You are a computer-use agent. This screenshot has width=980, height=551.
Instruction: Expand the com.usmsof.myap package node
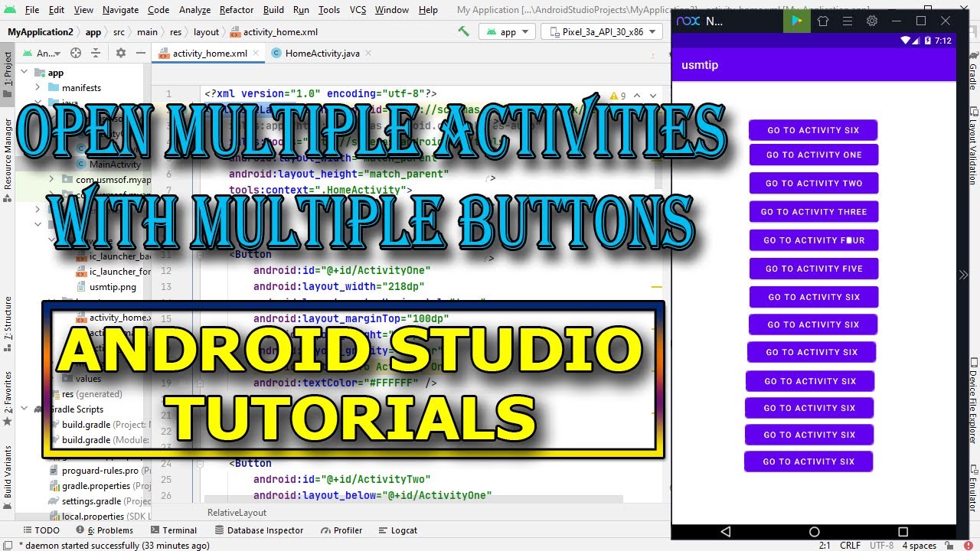point(51,179)
